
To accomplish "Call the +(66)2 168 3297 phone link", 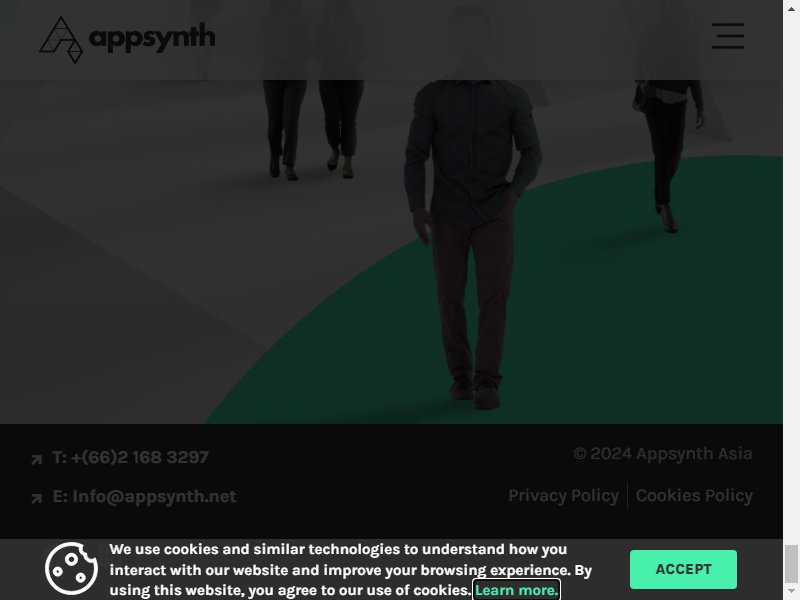I will pyautogui.click(x=130, y=457).
